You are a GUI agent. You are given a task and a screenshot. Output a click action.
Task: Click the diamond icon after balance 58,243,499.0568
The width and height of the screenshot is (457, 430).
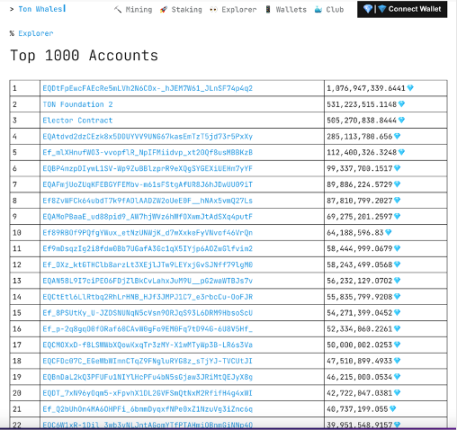397,264
